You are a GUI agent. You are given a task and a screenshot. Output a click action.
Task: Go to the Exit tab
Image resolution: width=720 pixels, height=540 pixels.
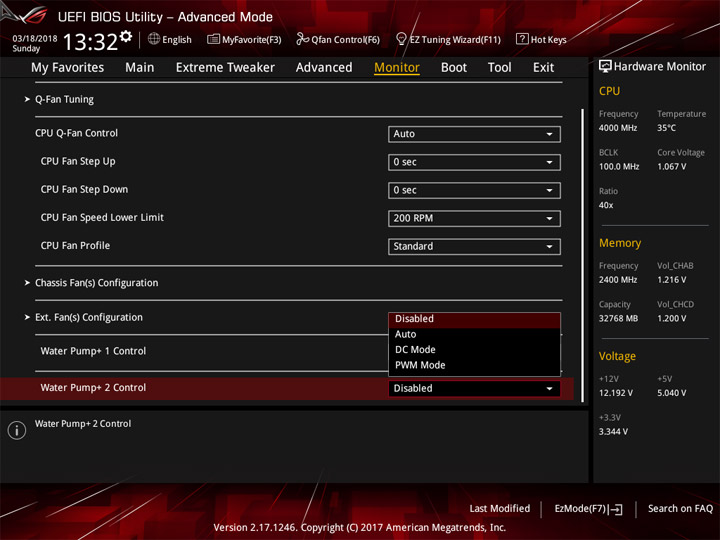543,68
